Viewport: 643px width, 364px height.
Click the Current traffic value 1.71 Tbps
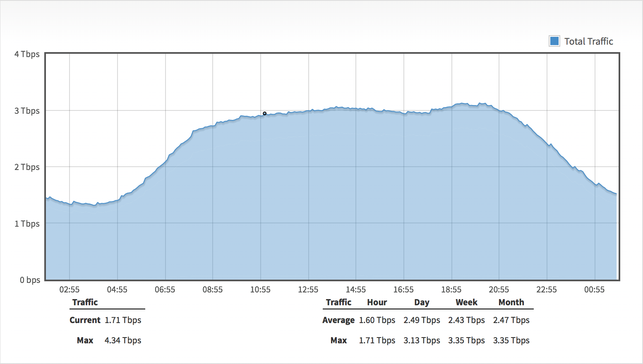pyautogui.click(x=123, y=320)
